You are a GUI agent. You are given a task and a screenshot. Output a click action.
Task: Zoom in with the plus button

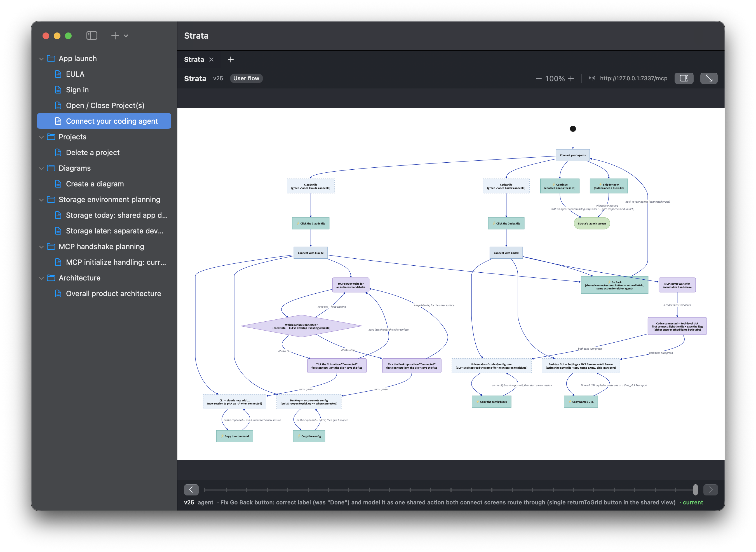click(571, 79)
